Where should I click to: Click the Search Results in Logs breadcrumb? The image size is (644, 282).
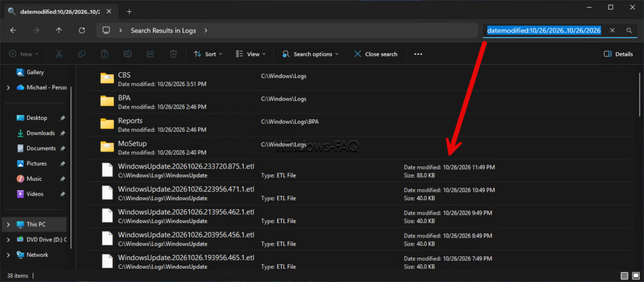[x=163, y=30]
